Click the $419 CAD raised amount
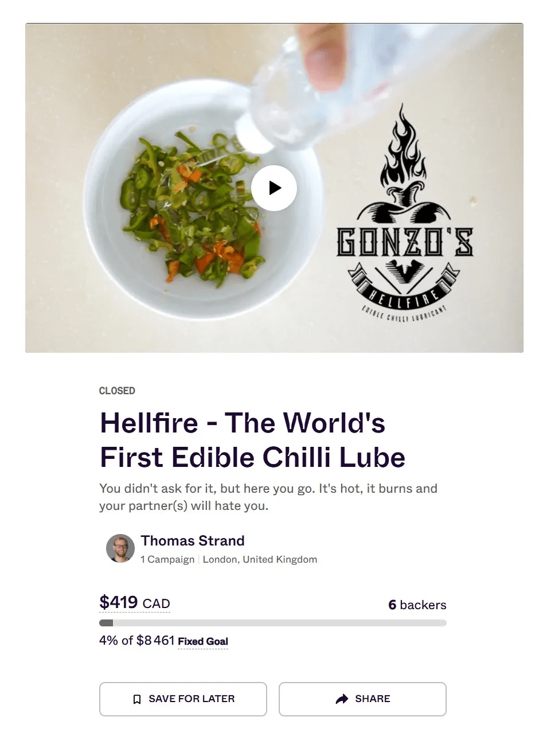The width and height of the screenshot is (547, 756). (x=135, y=603)
